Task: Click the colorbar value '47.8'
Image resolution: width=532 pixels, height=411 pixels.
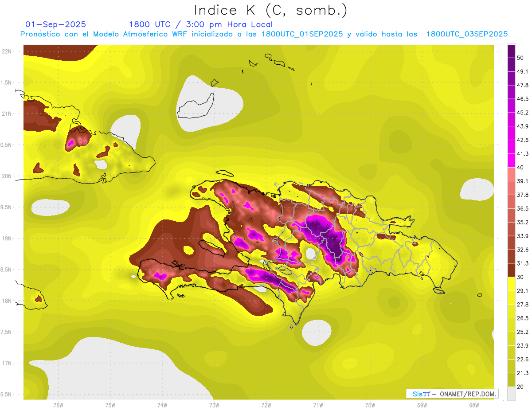Action: coord(523,85)
